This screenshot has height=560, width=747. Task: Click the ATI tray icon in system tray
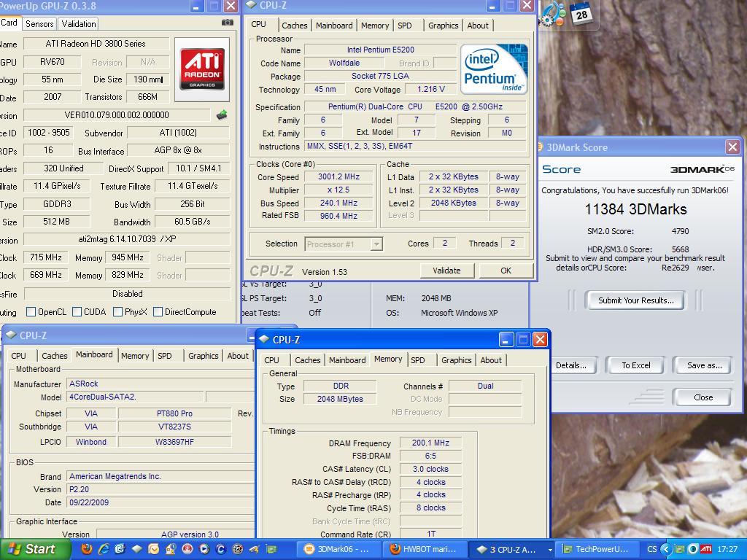point(706,549)
